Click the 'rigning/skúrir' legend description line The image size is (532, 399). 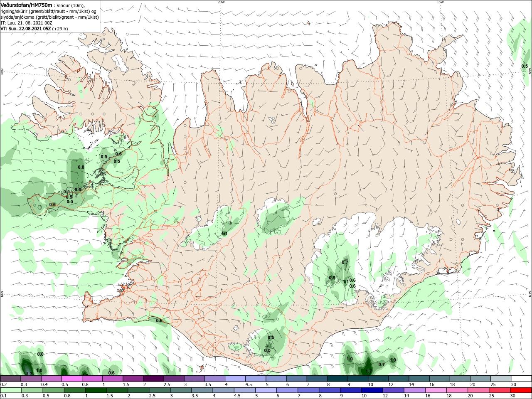point(48,11)
